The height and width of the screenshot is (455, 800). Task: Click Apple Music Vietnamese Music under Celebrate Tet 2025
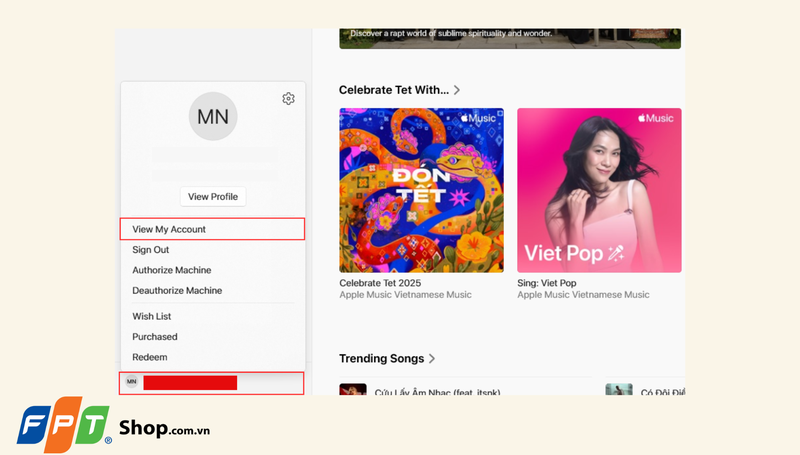[x=406, y=295]
